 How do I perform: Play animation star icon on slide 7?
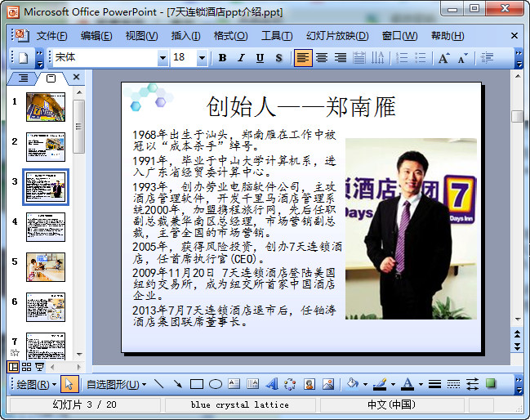coord(15,353)
